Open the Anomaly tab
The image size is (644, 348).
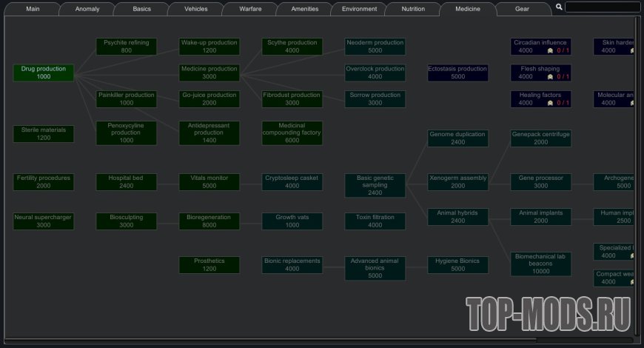click(87, 9)
